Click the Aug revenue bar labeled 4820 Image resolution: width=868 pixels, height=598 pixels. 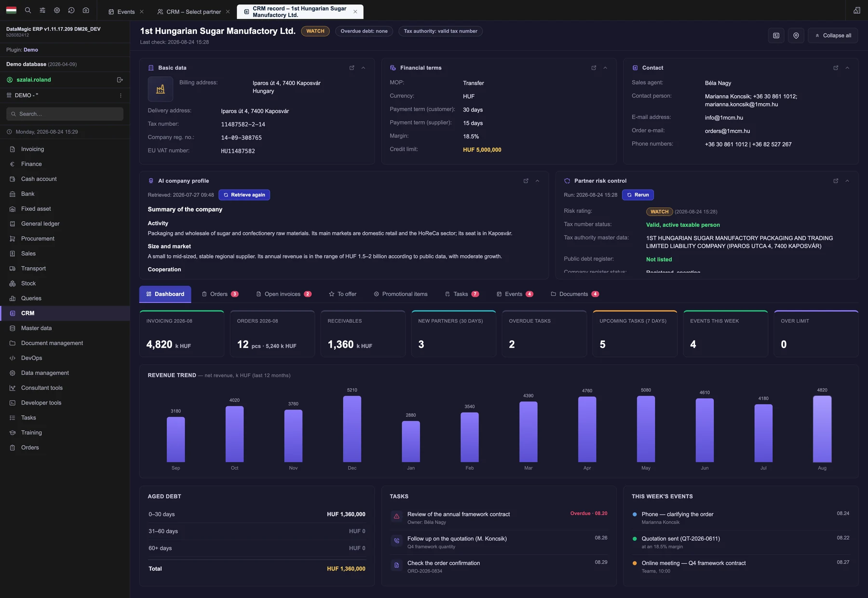(822, 429)
